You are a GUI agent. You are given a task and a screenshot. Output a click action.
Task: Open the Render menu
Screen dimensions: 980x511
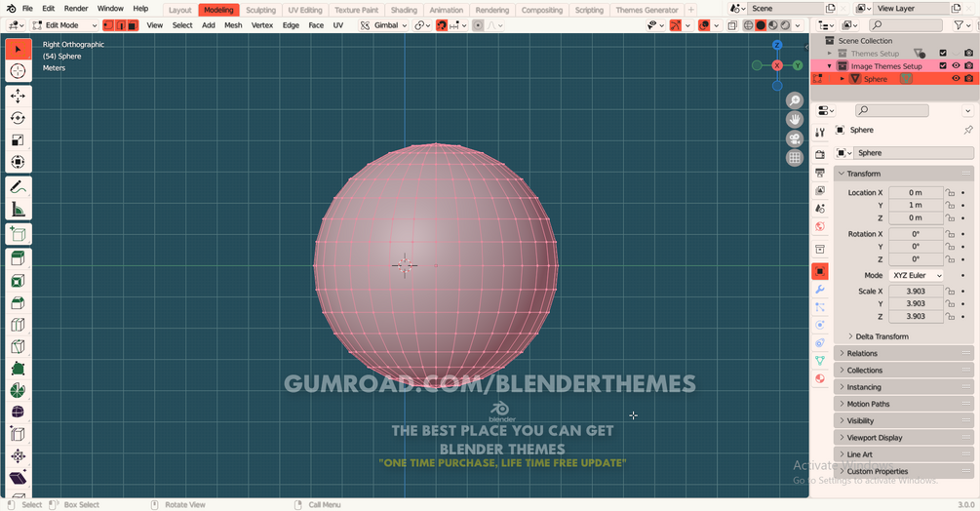click(76, 9)
